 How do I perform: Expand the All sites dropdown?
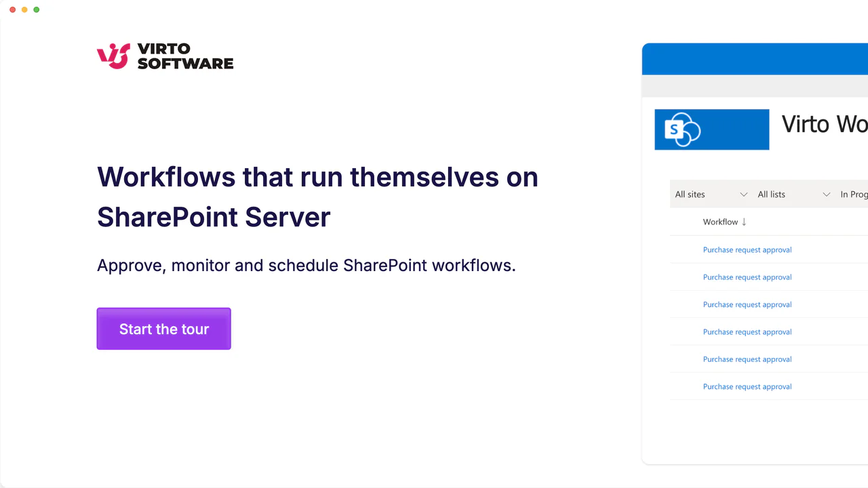pos(711,195)
